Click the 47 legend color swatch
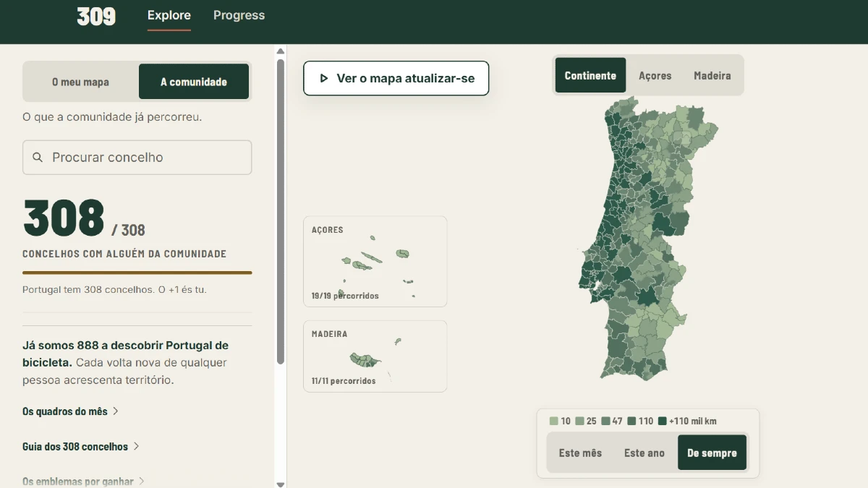 (x=605, y=421)
